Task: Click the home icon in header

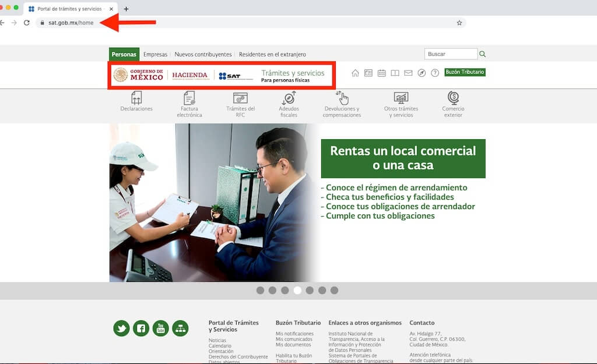Action: [355, 73]
